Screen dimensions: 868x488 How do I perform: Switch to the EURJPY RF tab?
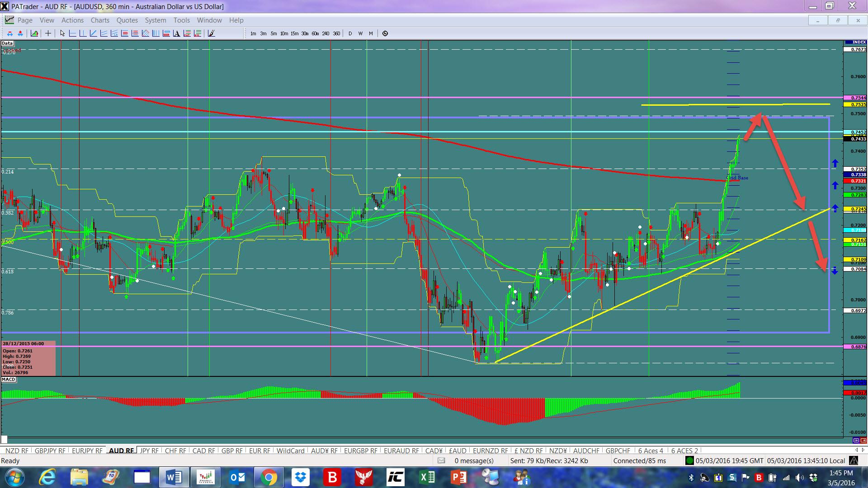(x=87, y=450)
